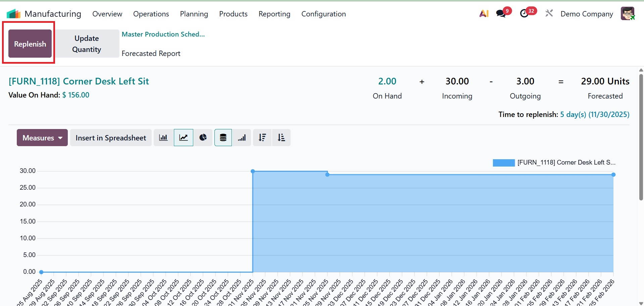This screenshot has width=644, height=306.
Task: Click the Replenish button
Action: [x=30, y=44]
